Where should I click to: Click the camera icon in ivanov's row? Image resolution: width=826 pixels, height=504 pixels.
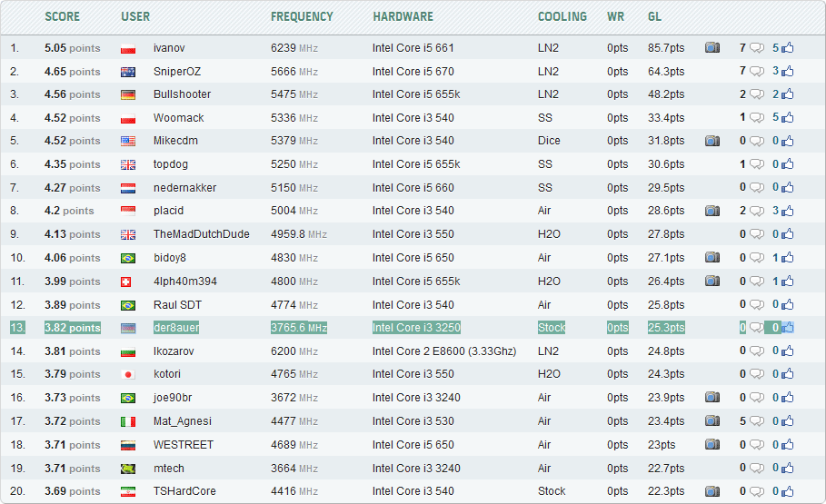(712, 48)
